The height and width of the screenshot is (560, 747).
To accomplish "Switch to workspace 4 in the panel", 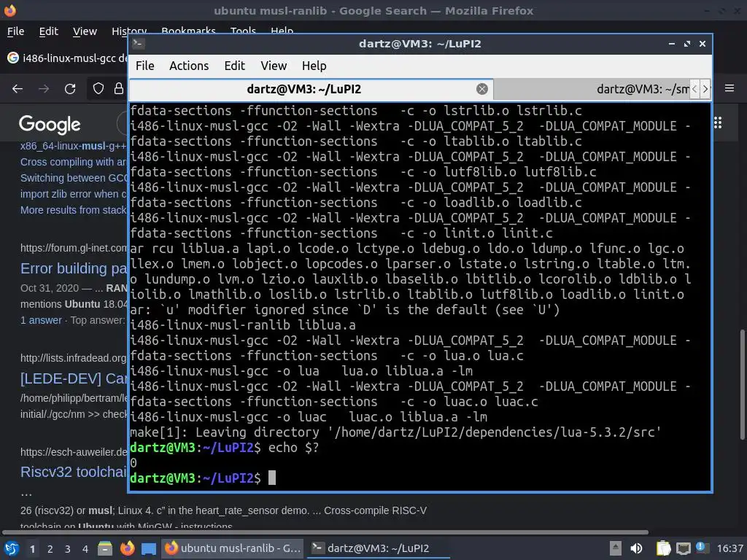I will 85,549.
